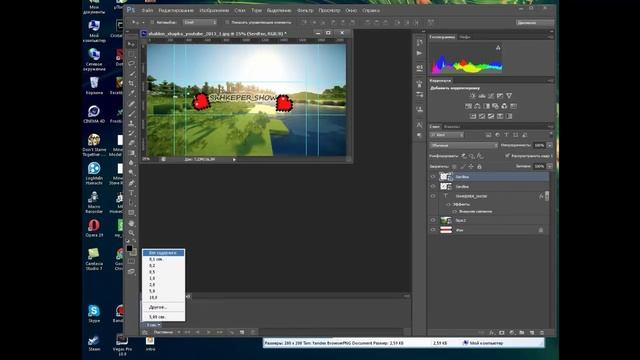Open the Character panel icon in side dock
This screenshot has width=640, height=360.
point(420,124)
